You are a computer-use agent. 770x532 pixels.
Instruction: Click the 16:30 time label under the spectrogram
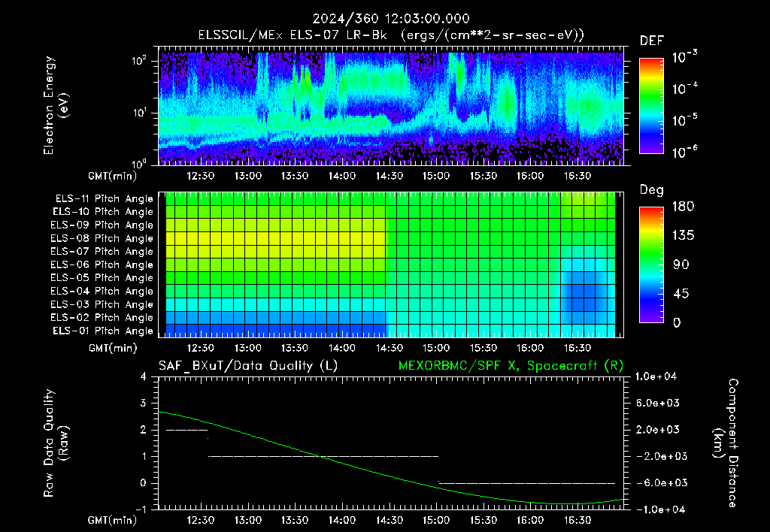(x=577, y=176)
